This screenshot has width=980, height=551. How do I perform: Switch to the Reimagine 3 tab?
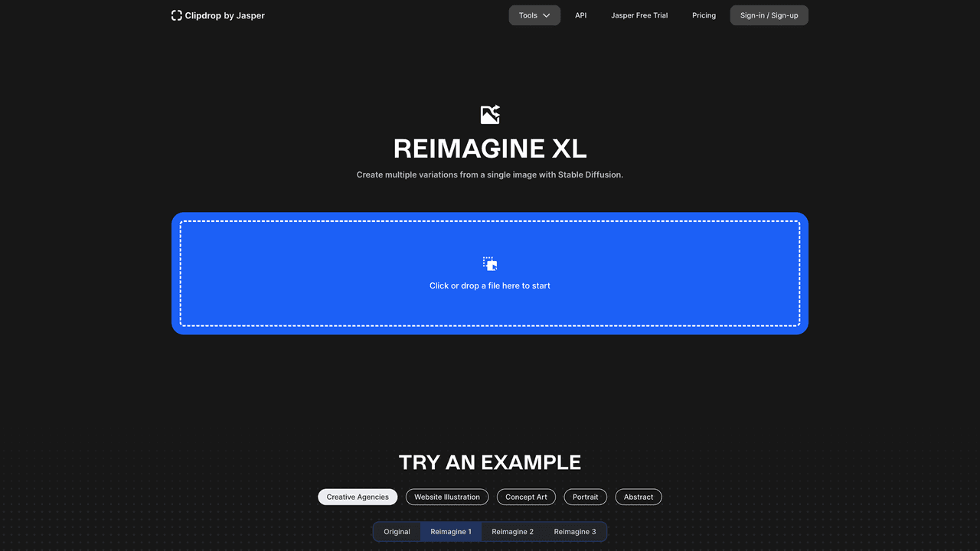pyautogui.click(x=575, y=532)
